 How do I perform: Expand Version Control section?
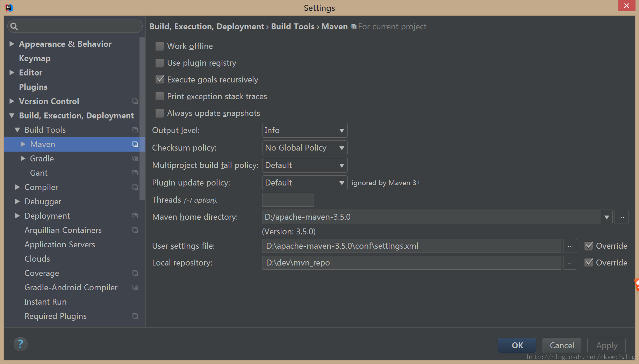coord(12,101)
